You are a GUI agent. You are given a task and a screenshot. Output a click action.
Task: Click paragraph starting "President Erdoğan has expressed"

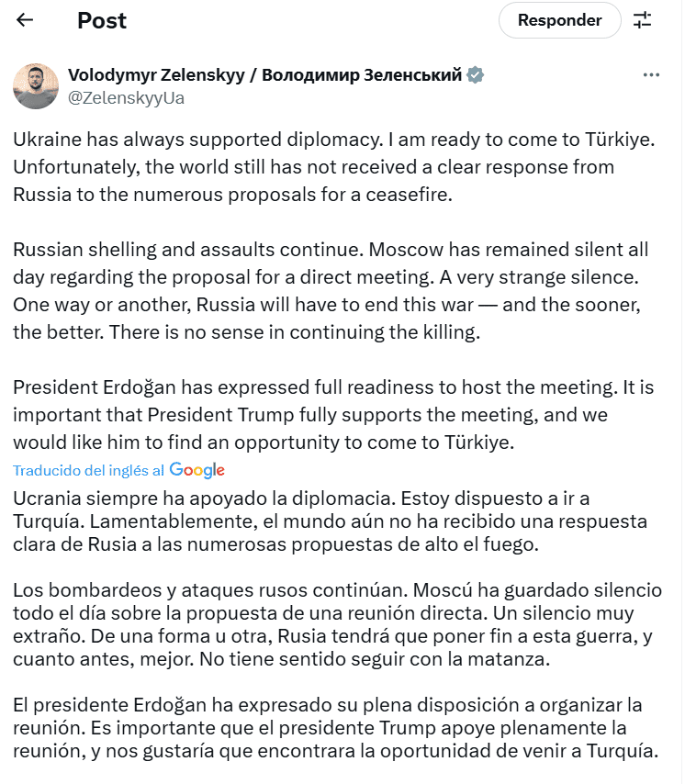312,414
